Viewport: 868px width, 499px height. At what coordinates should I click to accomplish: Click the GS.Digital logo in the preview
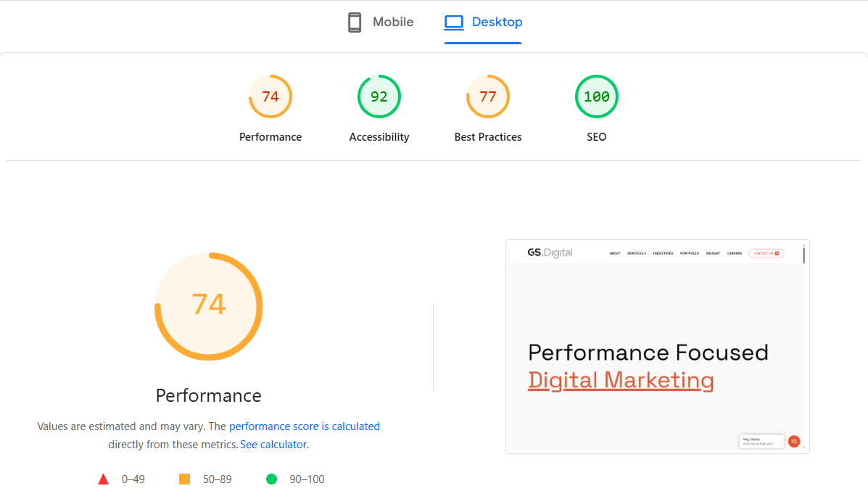click(550, 252)
